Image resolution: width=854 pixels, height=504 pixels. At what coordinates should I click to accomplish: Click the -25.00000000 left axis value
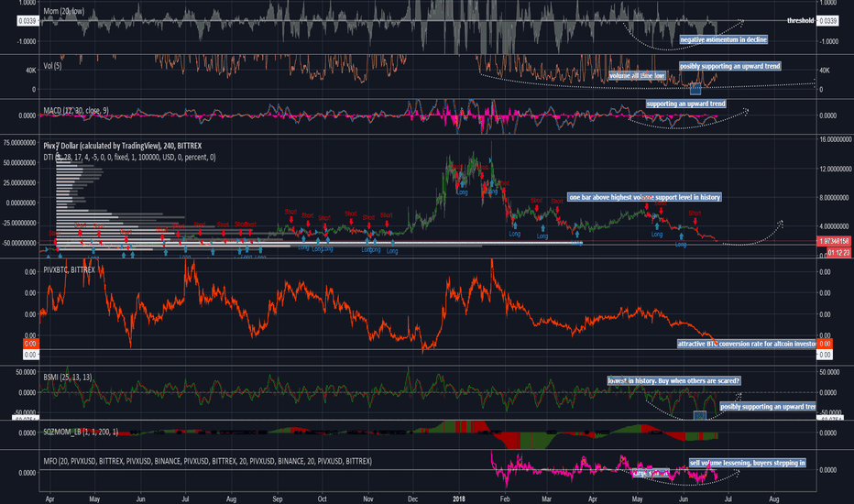pyautogui.click(x=19, y=223)
